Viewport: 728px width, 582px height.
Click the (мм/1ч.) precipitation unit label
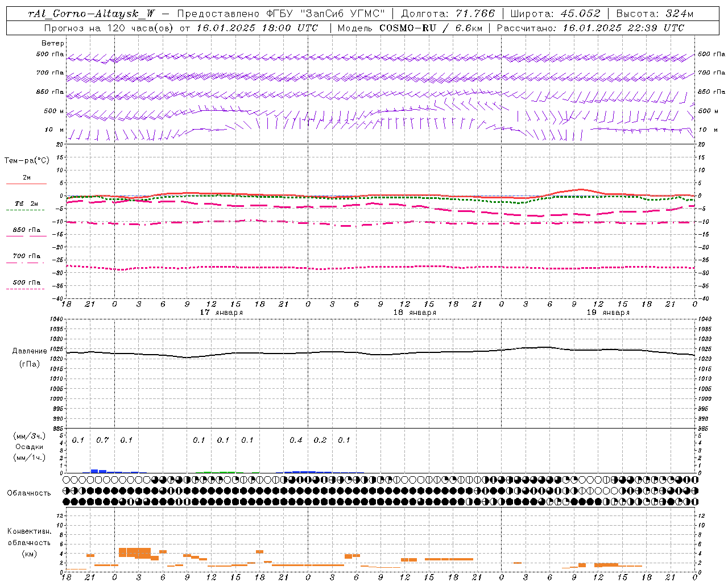[30, 458]
